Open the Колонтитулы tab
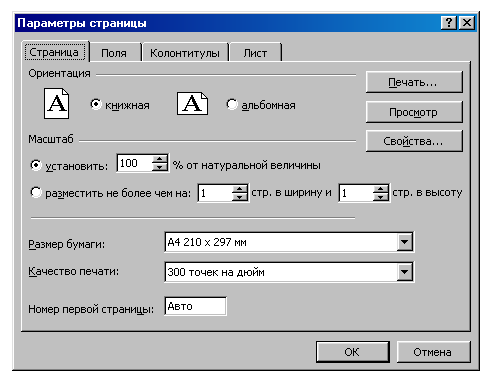 tap(185, 53)
